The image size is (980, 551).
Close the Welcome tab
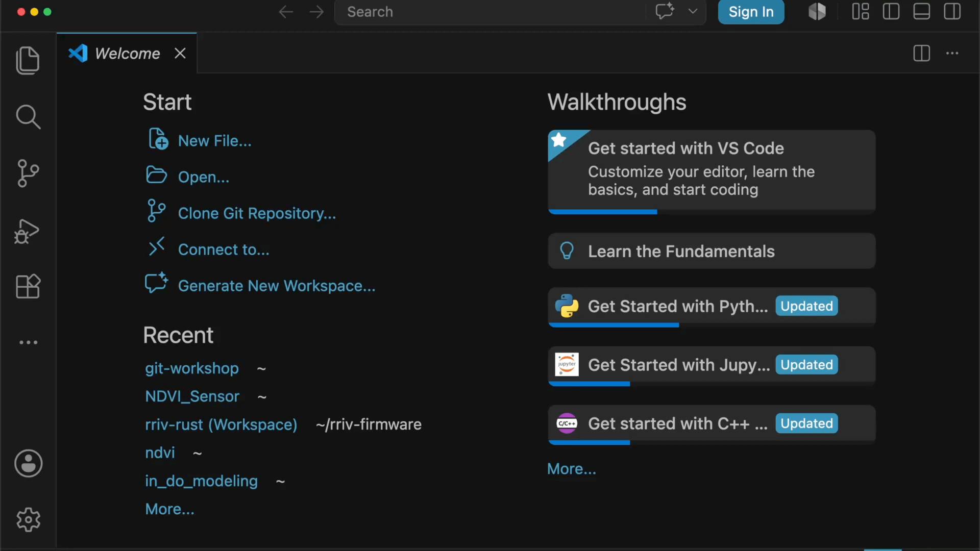(x=180, y=53)
